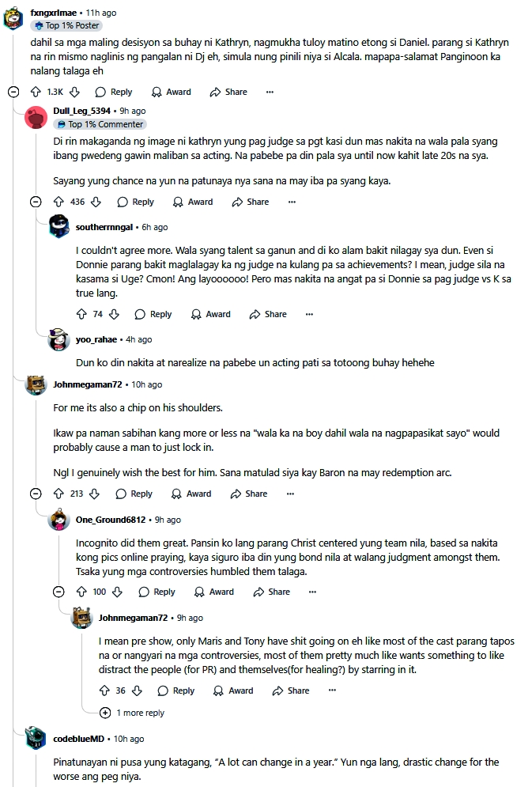532x787 pixels.
Task: Open more options on fxngxrlmae's comment
Action: (x=270, y=92)
